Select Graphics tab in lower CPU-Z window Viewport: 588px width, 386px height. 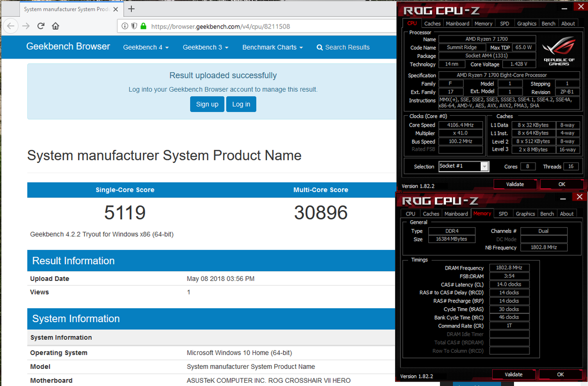(x=525, y=213)
